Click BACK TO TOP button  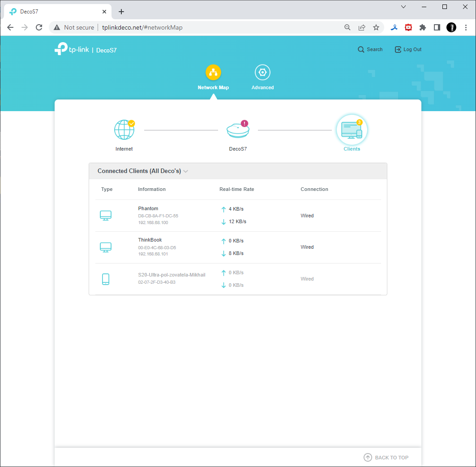[x=386, y=457]
